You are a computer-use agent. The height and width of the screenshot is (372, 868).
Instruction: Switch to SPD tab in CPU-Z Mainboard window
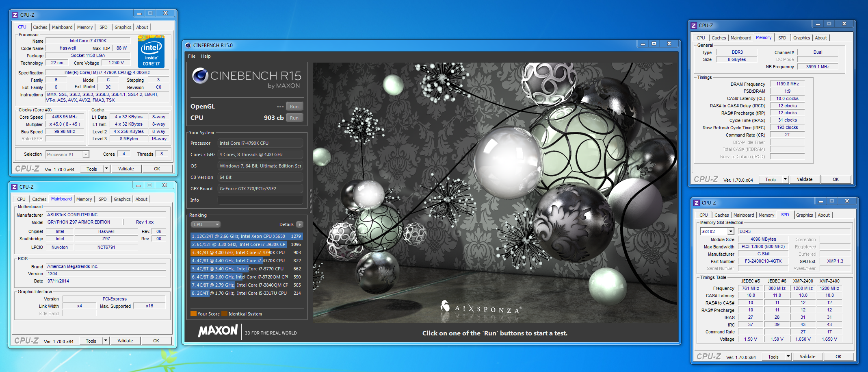[x=103, y=199]
